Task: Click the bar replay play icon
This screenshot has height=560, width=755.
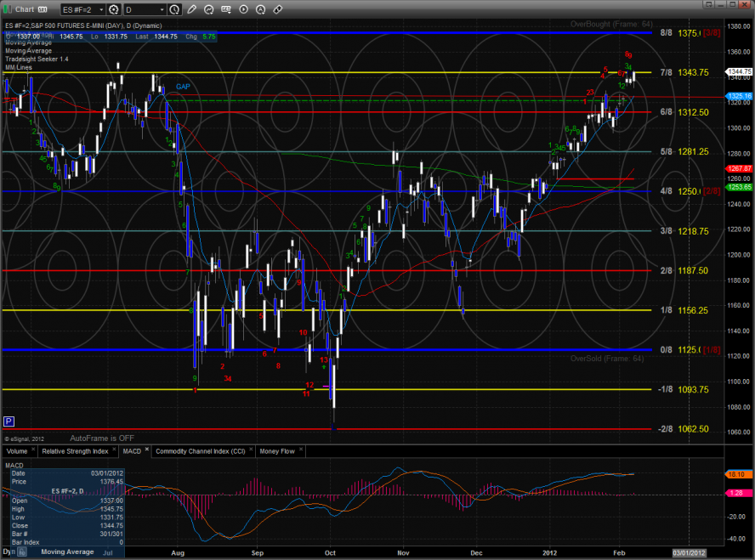Action: click(244, 9)
